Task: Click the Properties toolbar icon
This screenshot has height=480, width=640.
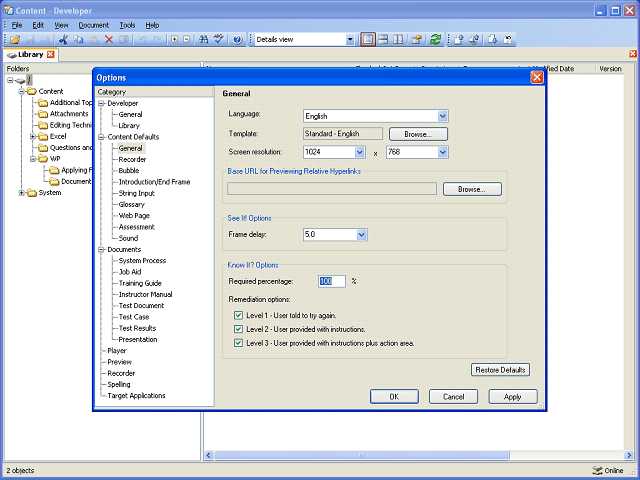Action: (x=416, y=40)
